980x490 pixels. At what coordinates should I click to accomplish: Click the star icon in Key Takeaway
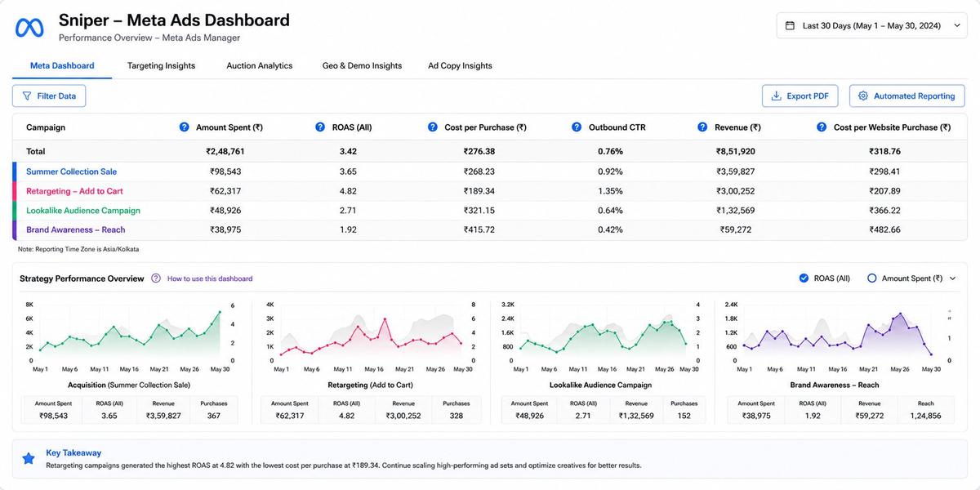click(29, 458)
